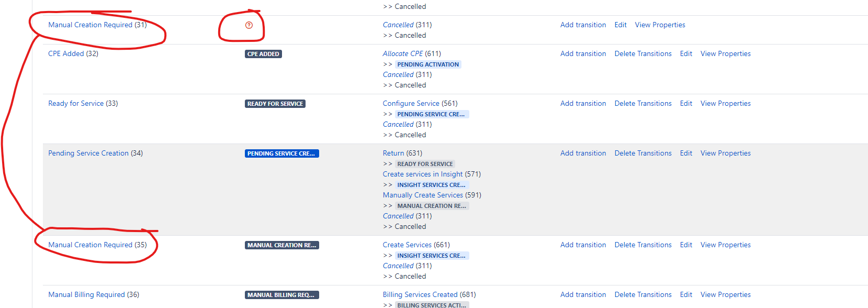Delete Transitions for Ready for Service step

[643, 103]
